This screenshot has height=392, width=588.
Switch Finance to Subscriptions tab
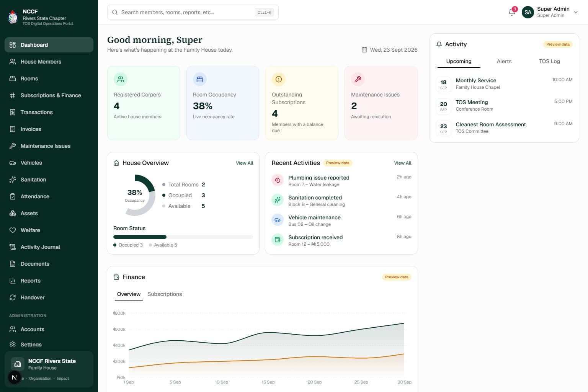[165, 294]
